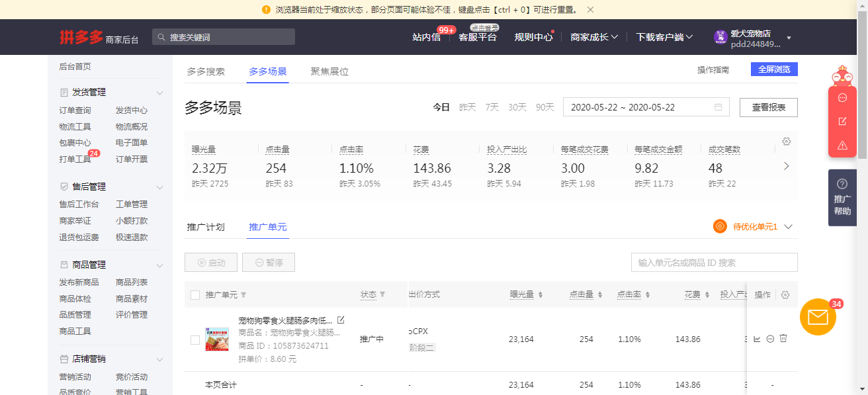Go to 后台首页 in sidebar
This screenshot has height=395, width=868.
(75, 66)
